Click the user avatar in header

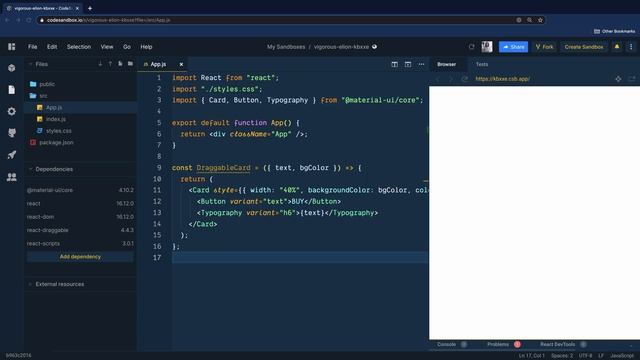[x=487, y=47]
